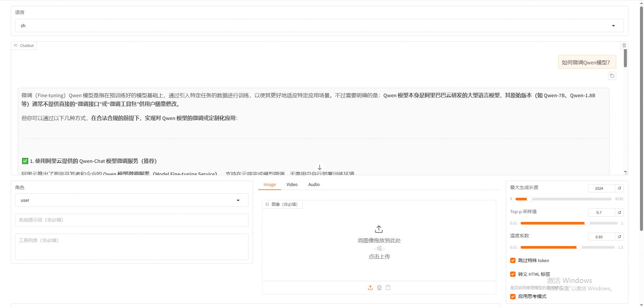Click the 系统提示词 input field
Viewport: 644px width, 307px height.
click(131, 220)
